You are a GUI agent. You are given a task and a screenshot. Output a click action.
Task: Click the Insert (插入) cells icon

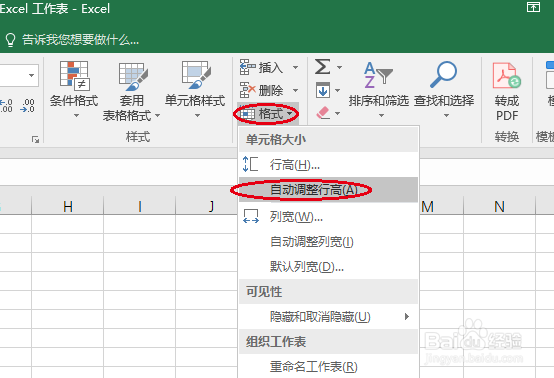[247, 67]
